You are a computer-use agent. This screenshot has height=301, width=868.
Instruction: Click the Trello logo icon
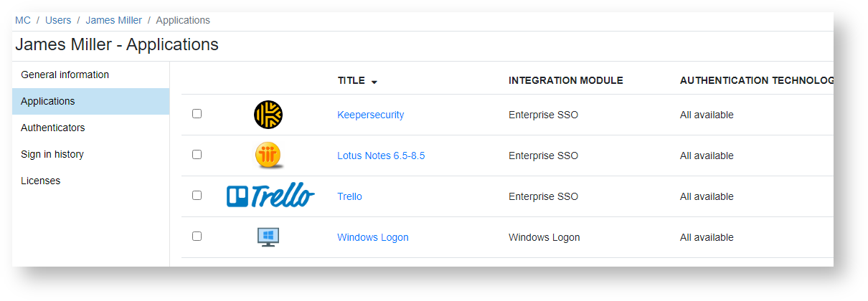coord(270,196)
